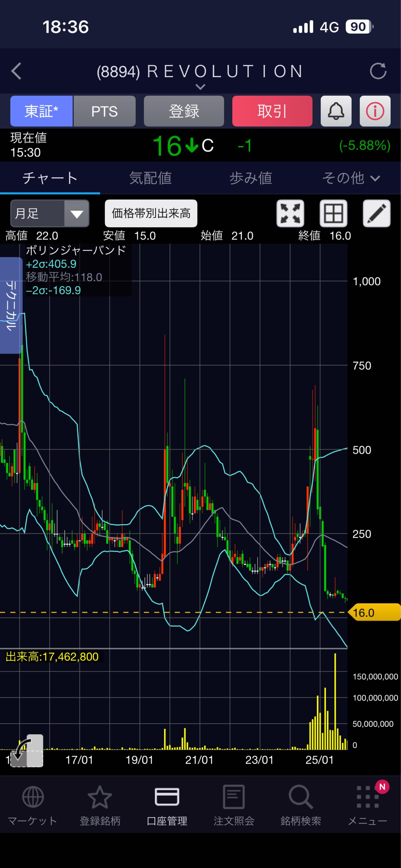Open the red info icon
Viewport: 401px width, 868px height.
[375, 111]
